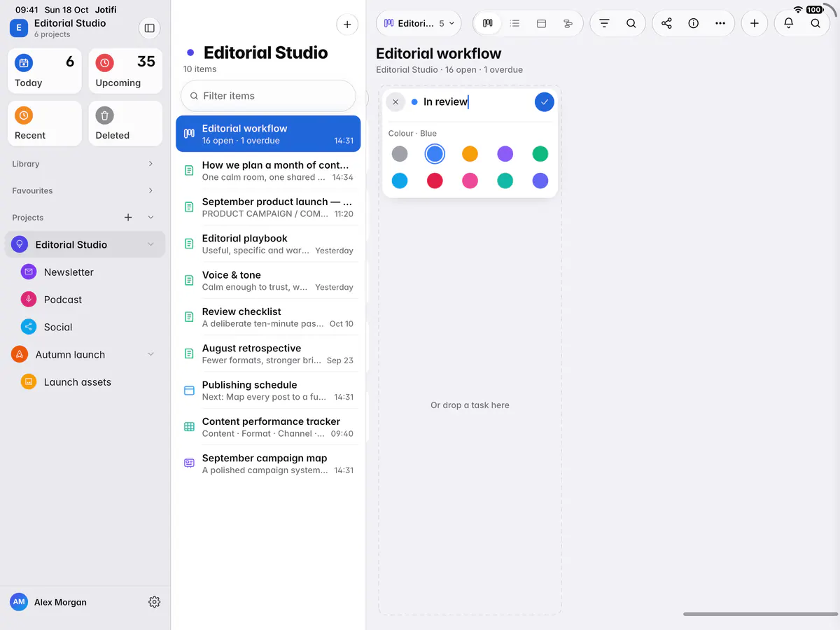Show board info icon
Viewport: 840px width, 630px height.
click(693, 23)
